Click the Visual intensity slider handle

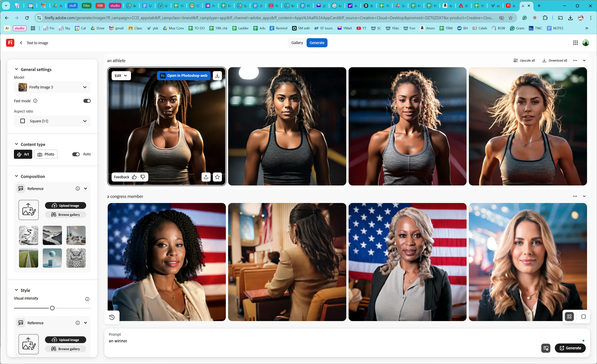click(x=52, y=308)
